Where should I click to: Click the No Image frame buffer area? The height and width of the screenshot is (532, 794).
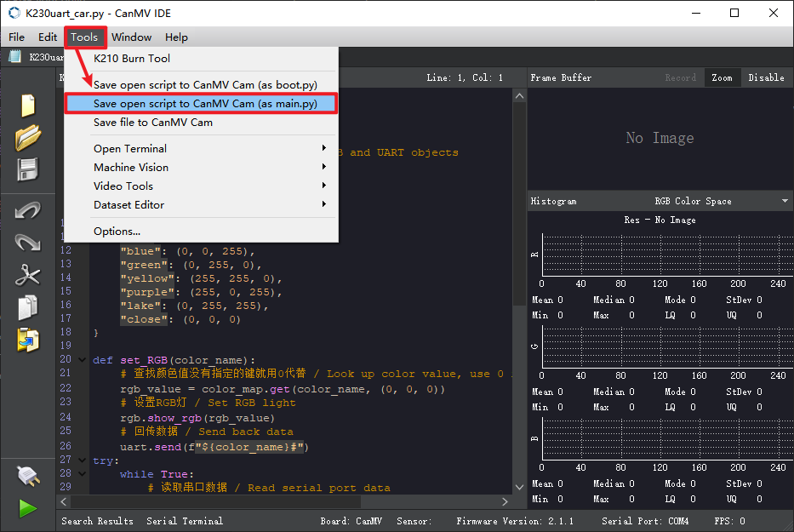click(660, 138)
